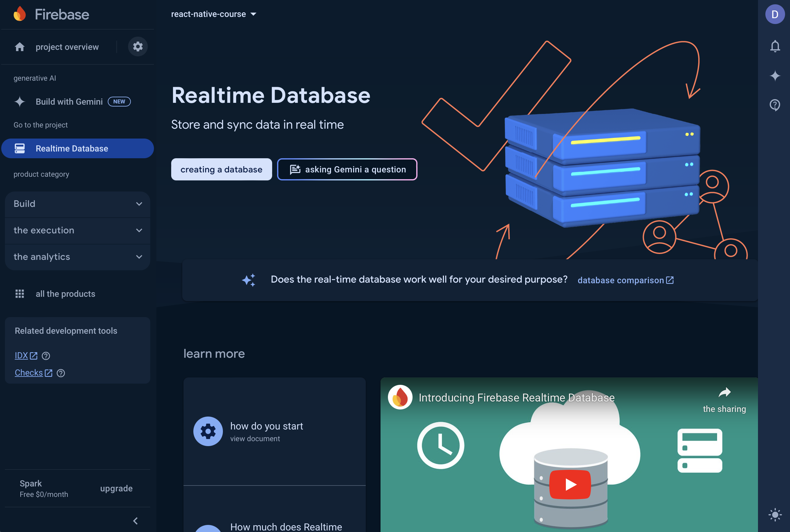Click the Spark Free $0/month plan text
Viewport: 790px width, 532px height.
[44, 488]
